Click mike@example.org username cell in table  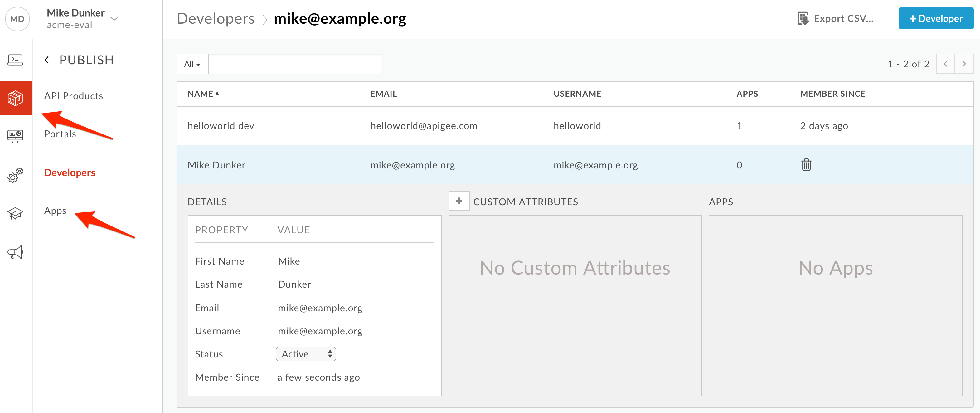595,165
